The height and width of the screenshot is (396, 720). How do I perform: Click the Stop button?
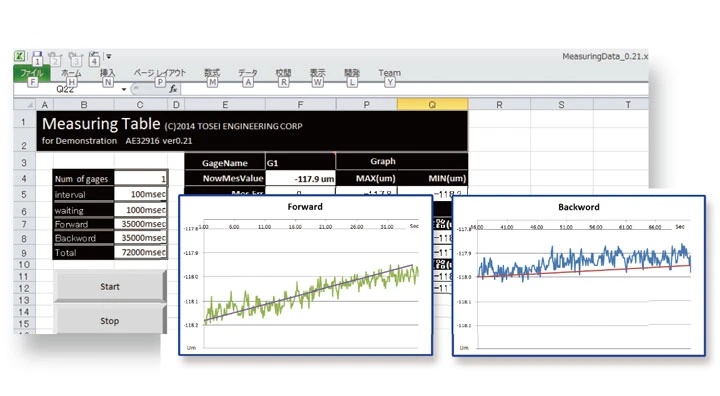pyautogui.click(x=110, y=321)
